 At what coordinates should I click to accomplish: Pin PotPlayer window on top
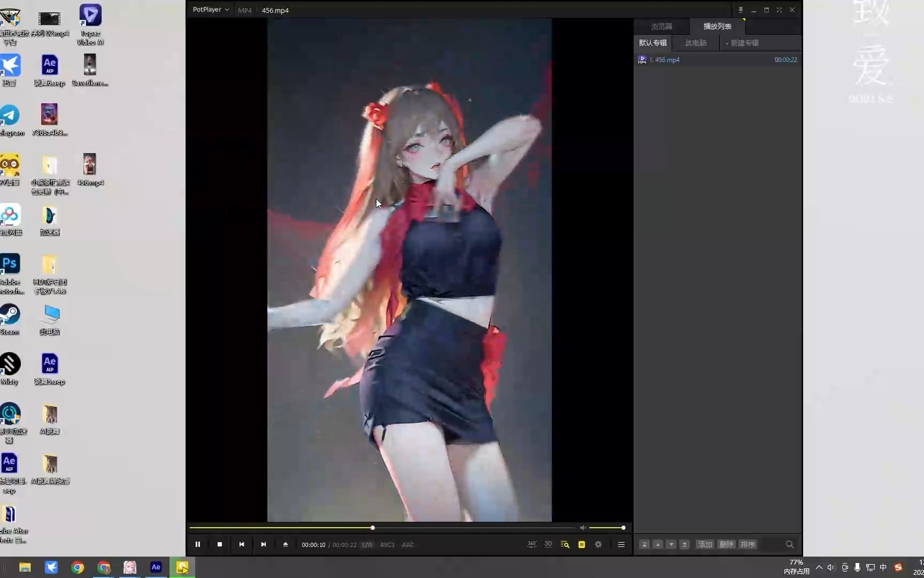[741, 10]
